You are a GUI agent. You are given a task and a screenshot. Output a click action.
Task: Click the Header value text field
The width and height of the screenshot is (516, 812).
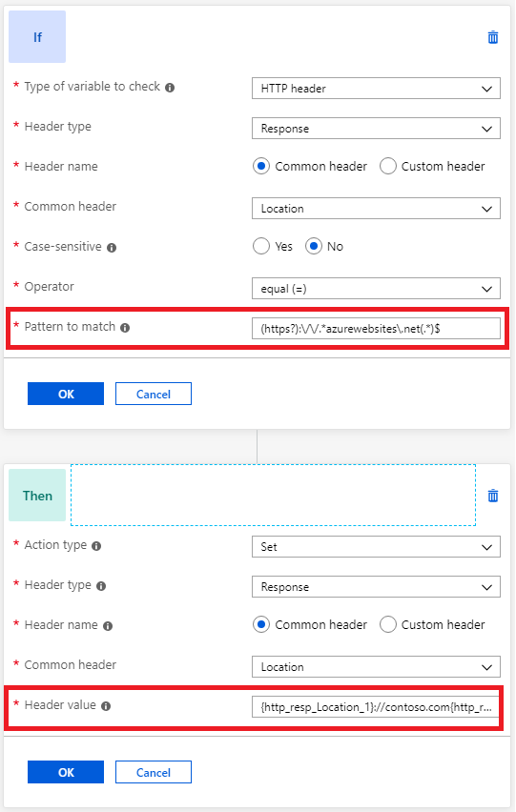[x=376, y=707]
